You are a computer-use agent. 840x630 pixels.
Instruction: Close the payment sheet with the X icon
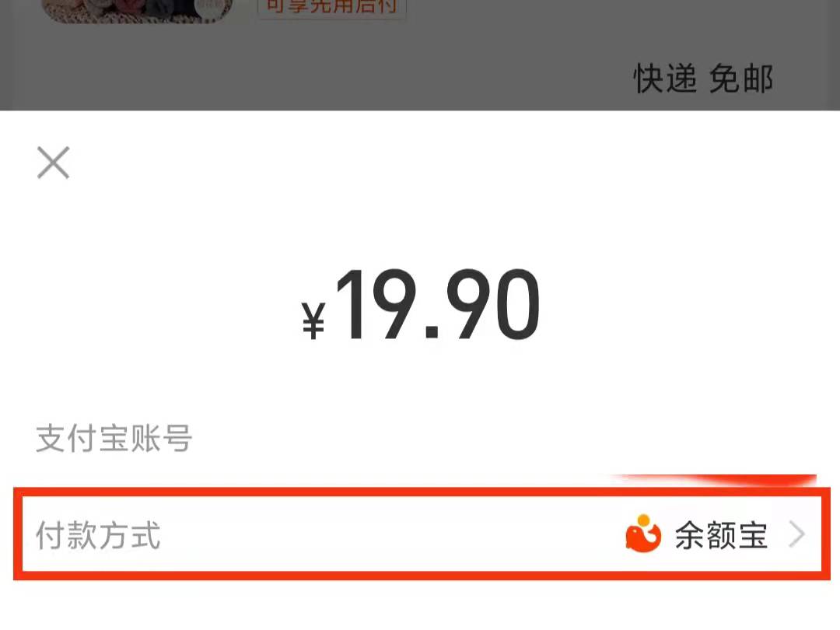pyautogui.click(x=53, y=163)
